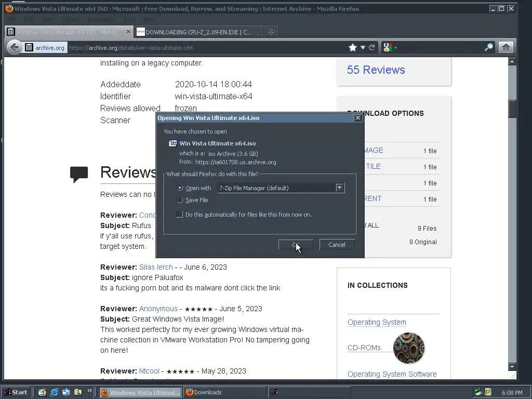Open the Google search engine icon
The height and width of the screenshot is (399, 532).
(x=387, y=47)
